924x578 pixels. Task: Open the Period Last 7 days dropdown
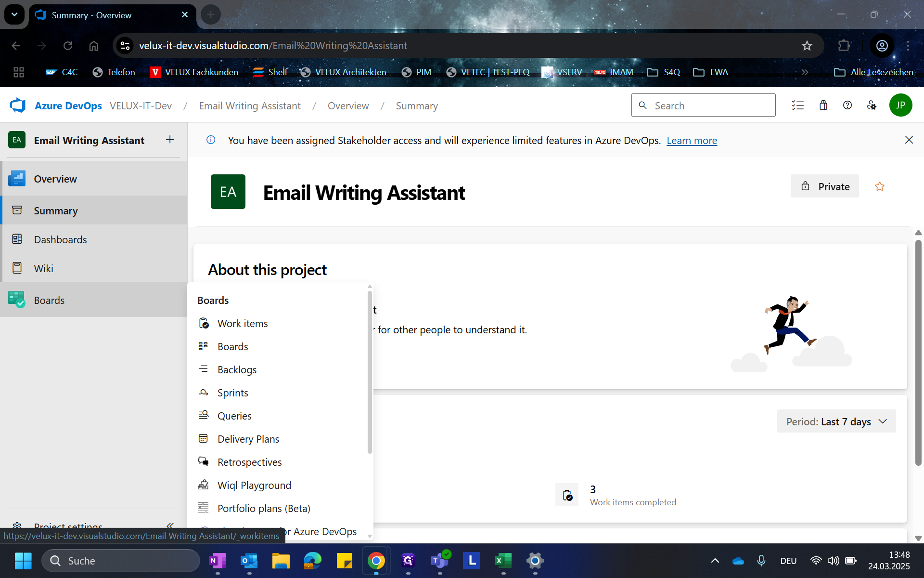pos(836,421)
